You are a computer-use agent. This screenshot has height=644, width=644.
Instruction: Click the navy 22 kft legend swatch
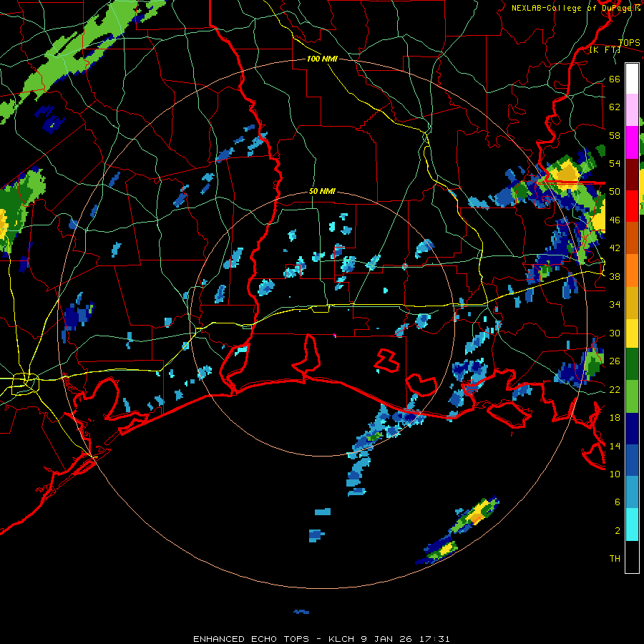(x=632, y=429)
